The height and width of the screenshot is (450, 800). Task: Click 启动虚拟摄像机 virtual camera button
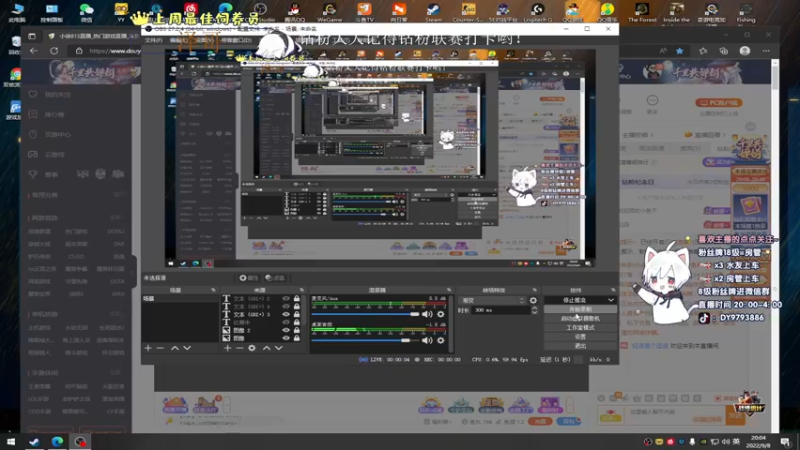pos(580,318)
